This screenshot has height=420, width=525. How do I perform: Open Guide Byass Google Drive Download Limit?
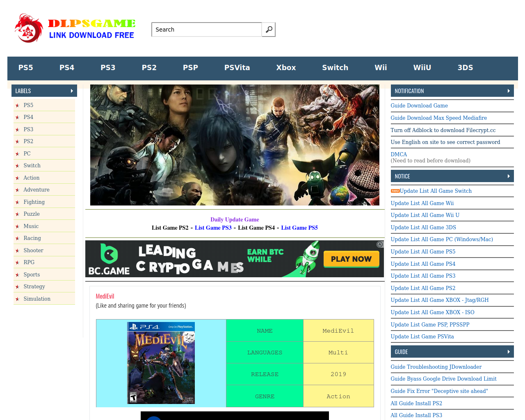tap(443, 379)
